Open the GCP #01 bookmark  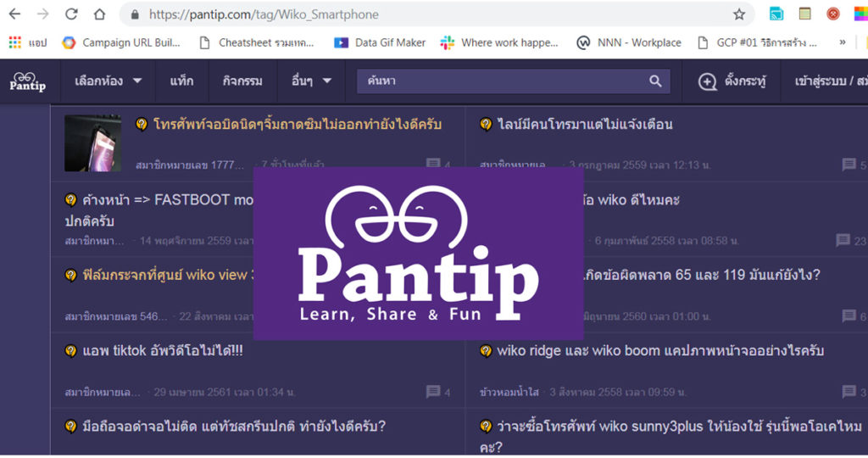[x=757, y=42]
